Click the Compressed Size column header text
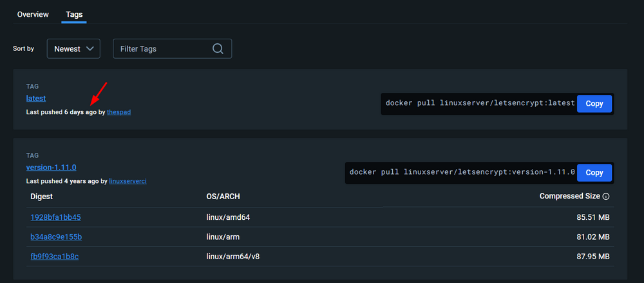 click(x=570, y=196)
